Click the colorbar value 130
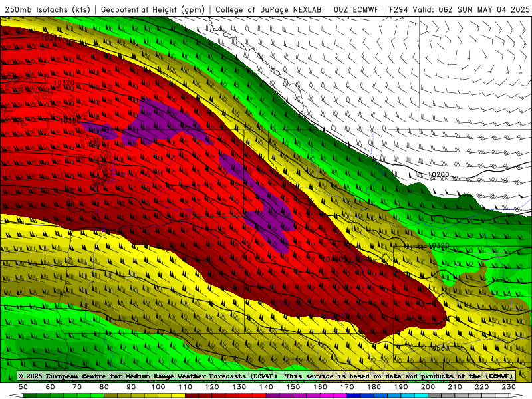The height and width of the screenshot is (399, 532). (239, 387)
